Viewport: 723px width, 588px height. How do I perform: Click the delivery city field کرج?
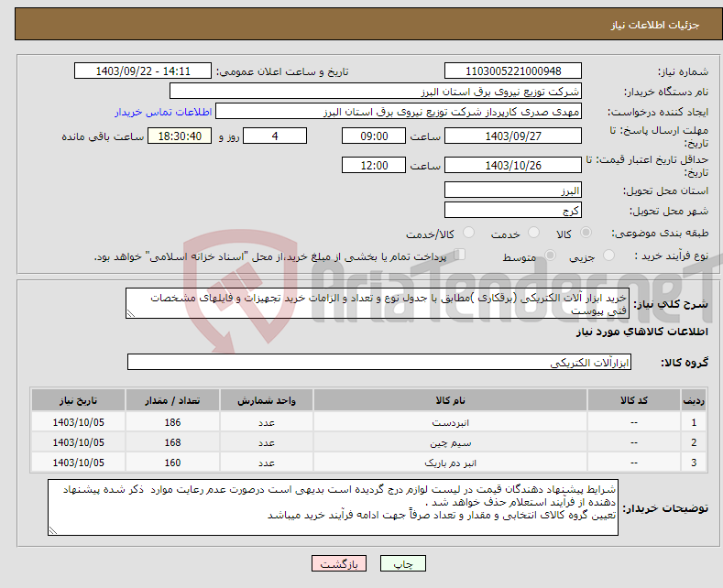click(x=513, y=210)
